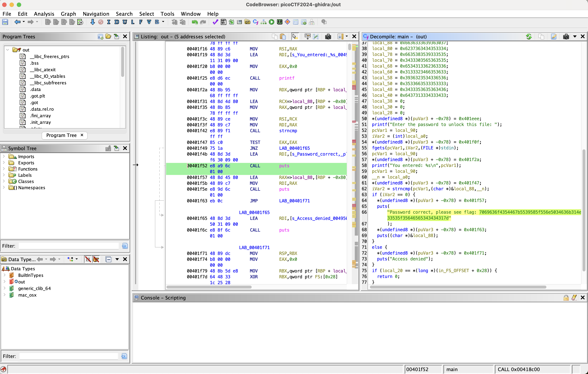Open the Bytes viewer toolbar icon
This screenshot has height=374, width=588.
point(223,22)
